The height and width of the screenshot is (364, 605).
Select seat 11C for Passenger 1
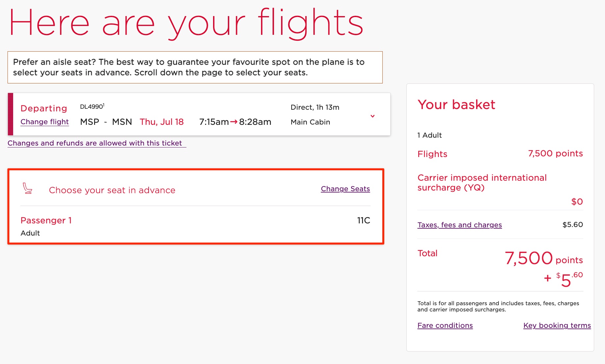364,220
